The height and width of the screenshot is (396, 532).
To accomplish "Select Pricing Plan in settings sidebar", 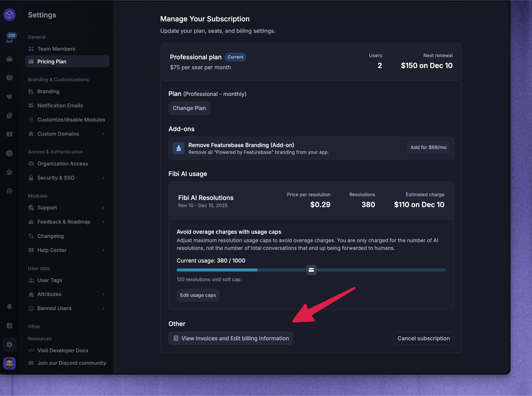I will 67,61.
